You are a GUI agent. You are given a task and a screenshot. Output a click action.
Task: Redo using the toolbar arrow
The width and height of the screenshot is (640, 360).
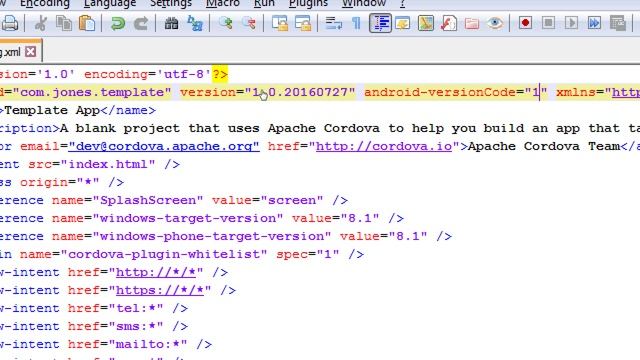pyautogui.click(x=141, y=23)
